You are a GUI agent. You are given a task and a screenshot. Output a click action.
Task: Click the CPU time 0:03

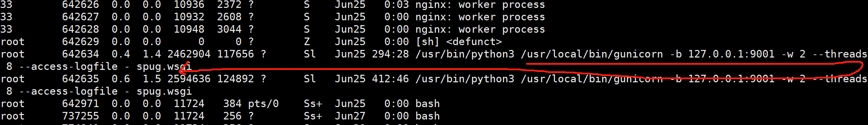click(397, 5)
